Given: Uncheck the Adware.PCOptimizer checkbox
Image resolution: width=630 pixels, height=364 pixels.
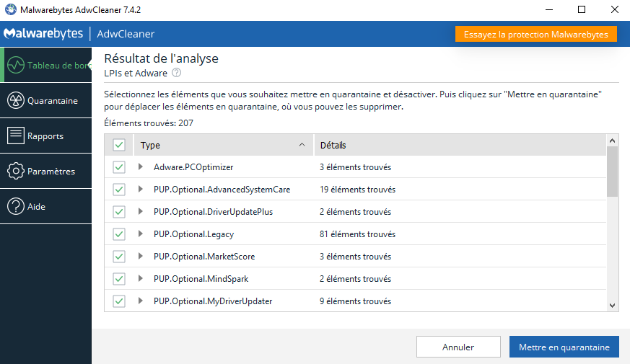Looking at the screenshot, I should click(x=119, y=167).
